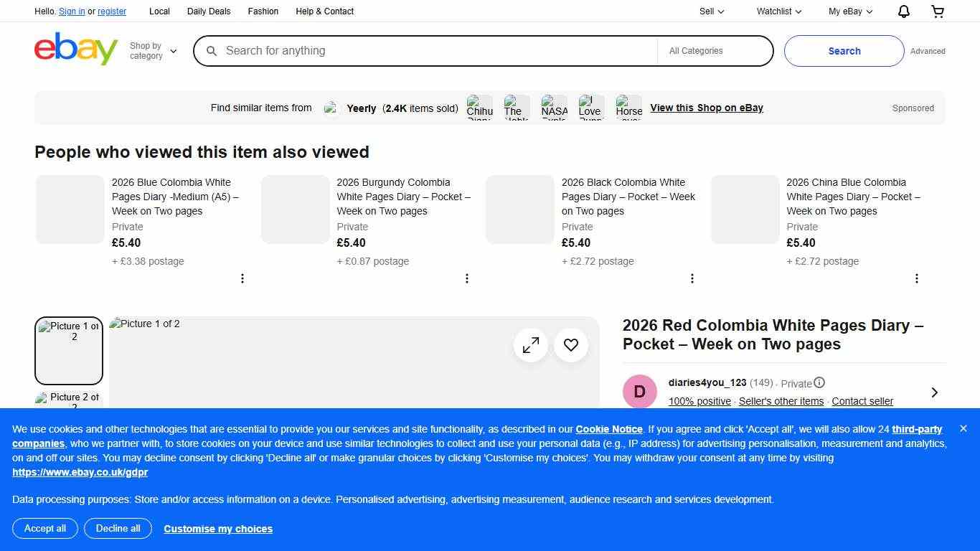The height and width of the screenshot is (551, 980).
Task: Open more options for China Blue diary
Action: (916, 278)
